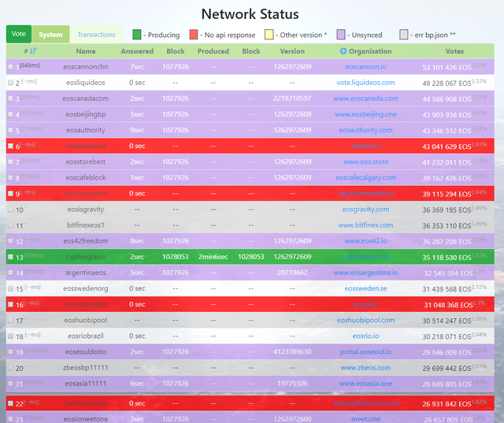Open the www.eosasia.one link
This screenshot has width=504, height=423.
click(x=365, y=384)
